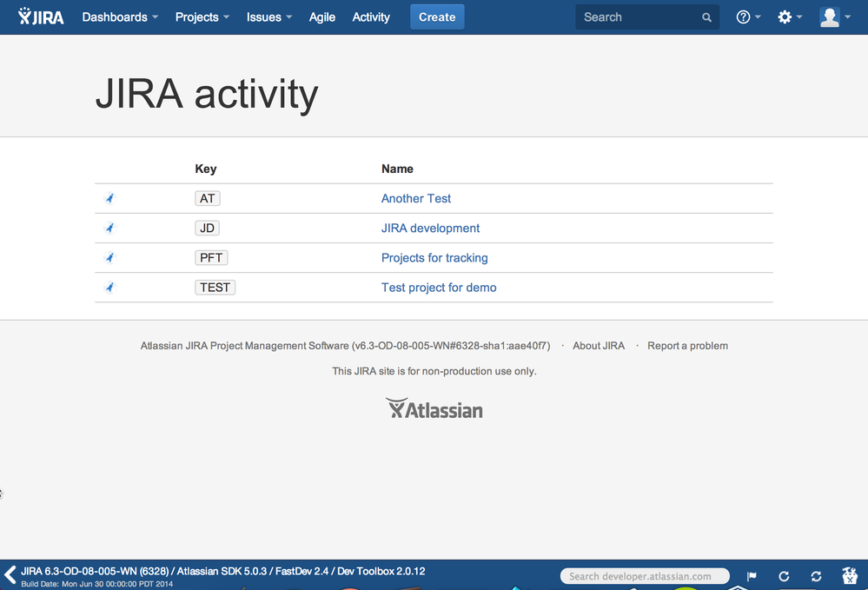The width and height of the screenshot is (868, 590).
Task: Click the JIRA logo in header
Action: point(41,17)
